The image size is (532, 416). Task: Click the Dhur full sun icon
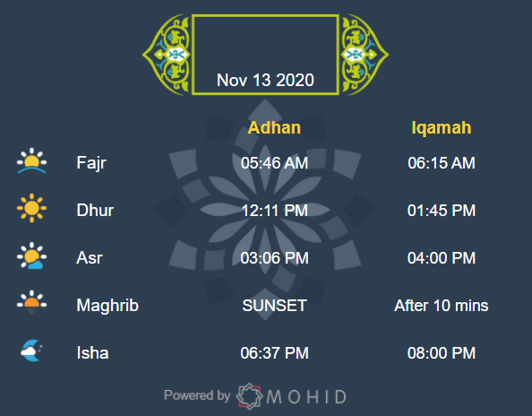click(31, 208)
